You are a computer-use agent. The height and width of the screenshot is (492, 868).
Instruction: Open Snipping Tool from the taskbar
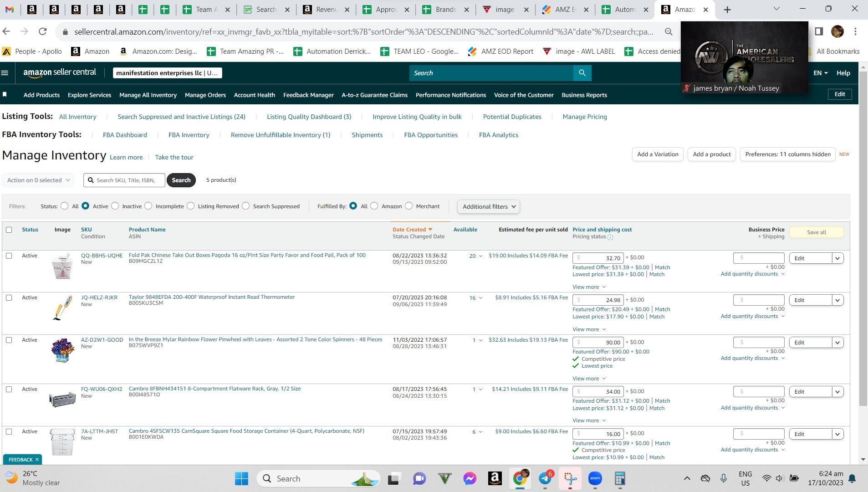pos(570,478)
